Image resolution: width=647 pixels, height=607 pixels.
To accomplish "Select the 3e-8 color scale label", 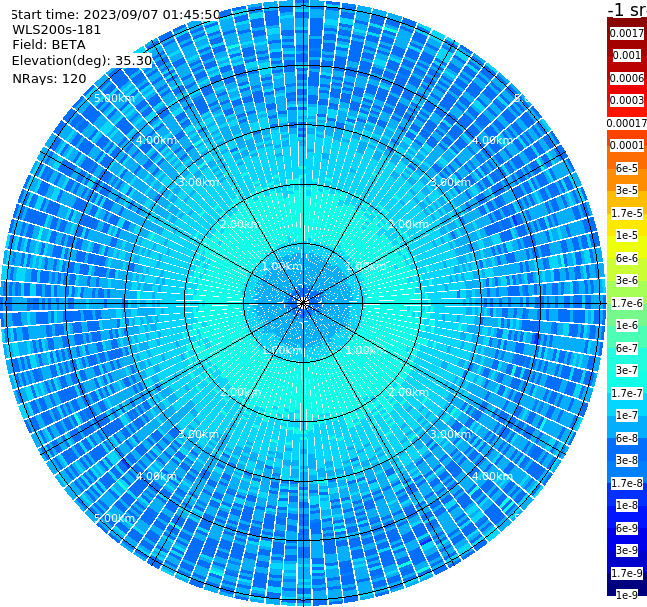I will (x=627, y=460).
